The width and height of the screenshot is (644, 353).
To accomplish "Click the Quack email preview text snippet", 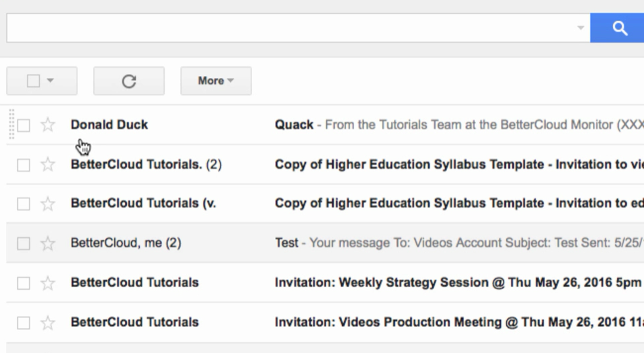I will point(484,124).
